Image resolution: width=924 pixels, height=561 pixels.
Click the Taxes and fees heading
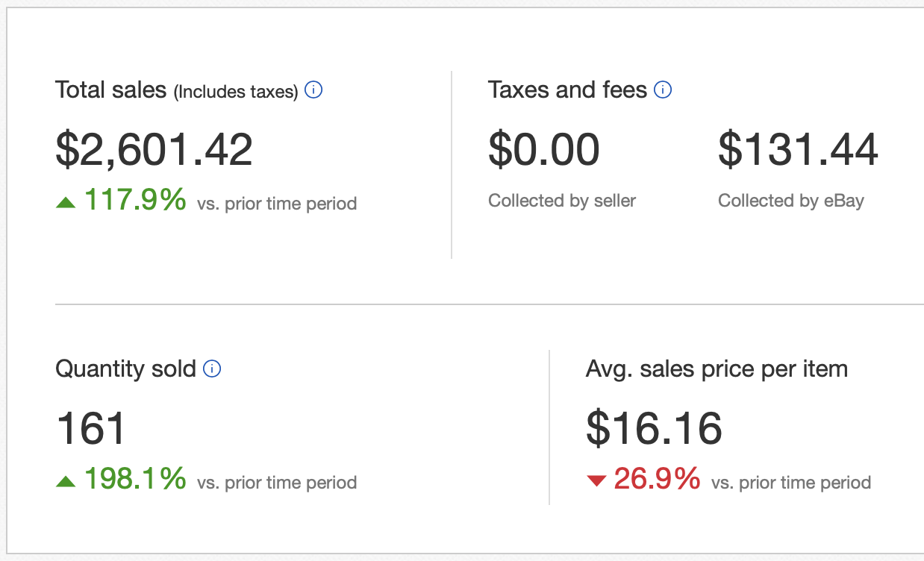point(567,90)
